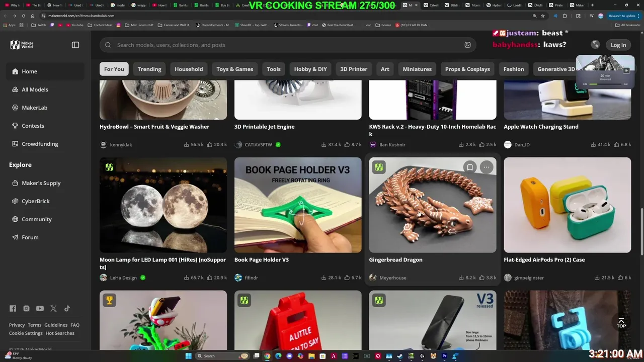Click the Log In button

click(618, 45)
